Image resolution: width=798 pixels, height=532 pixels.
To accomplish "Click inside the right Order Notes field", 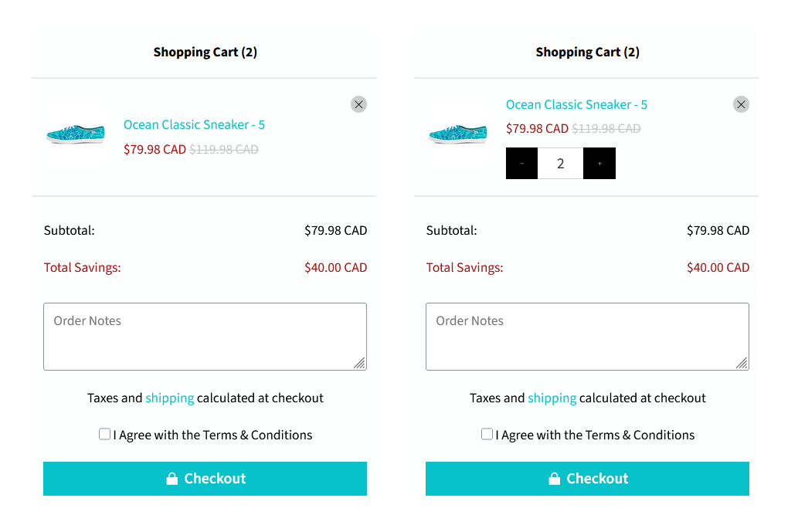I will pos(587,336).
